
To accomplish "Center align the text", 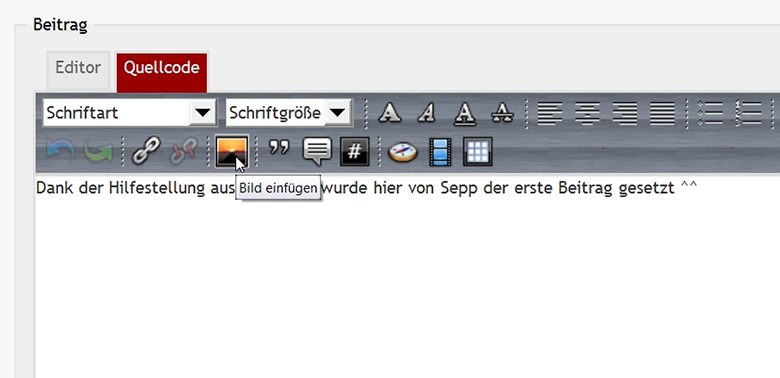I will coord(587,113).
